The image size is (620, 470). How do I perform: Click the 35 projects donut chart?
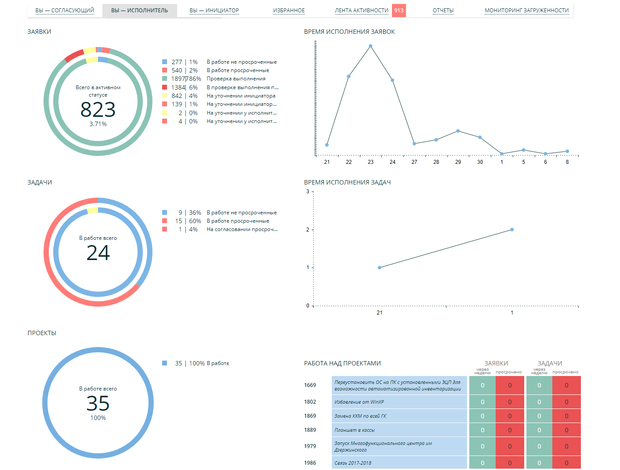tap(98, 402)
